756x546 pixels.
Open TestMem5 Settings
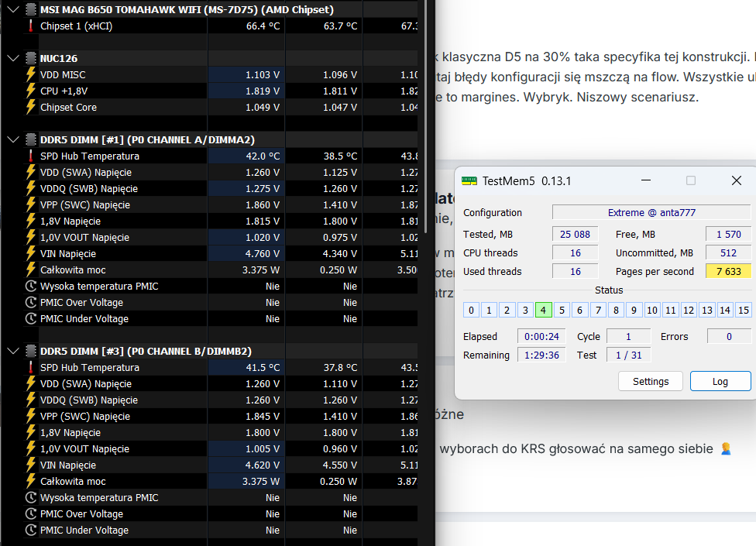(x=651, y=381)
